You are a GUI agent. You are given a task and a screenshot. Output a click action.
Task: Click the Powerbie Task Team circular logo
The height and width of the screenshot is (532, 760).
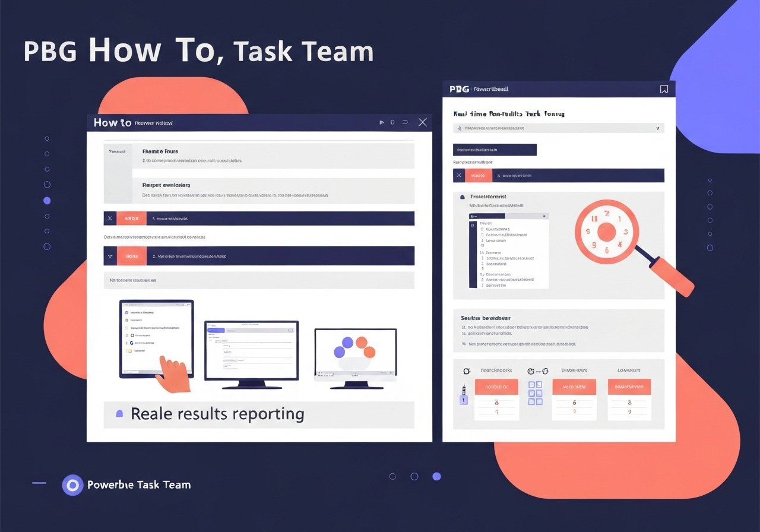[x=72, y=485]
